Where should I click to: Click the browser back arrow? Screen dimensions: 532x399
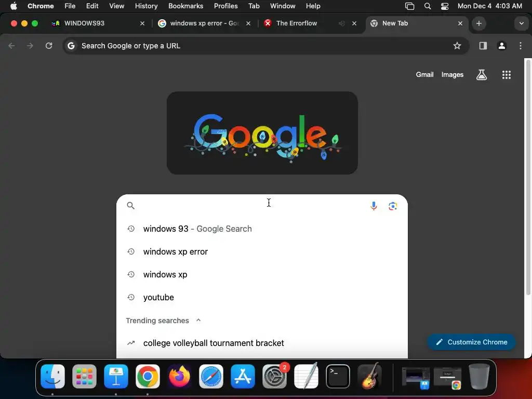(x=11, y=46)
